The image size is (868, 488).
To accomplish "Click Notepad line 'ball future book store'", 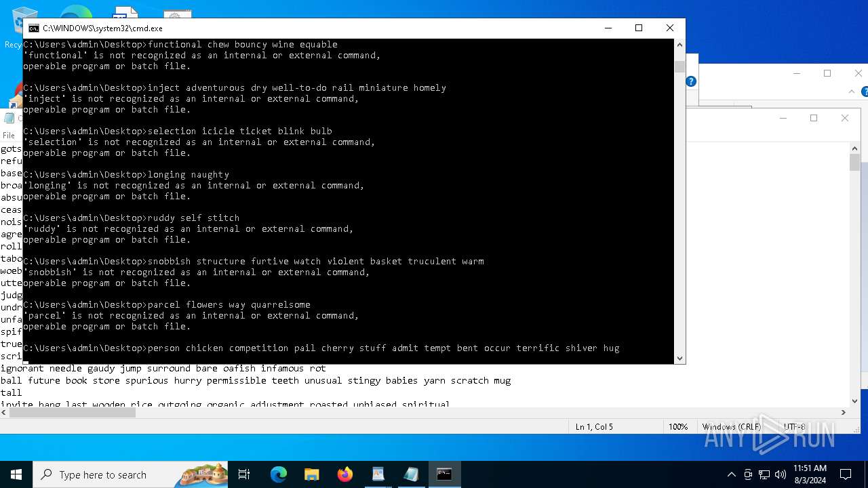I will click(x=256, y=381).
